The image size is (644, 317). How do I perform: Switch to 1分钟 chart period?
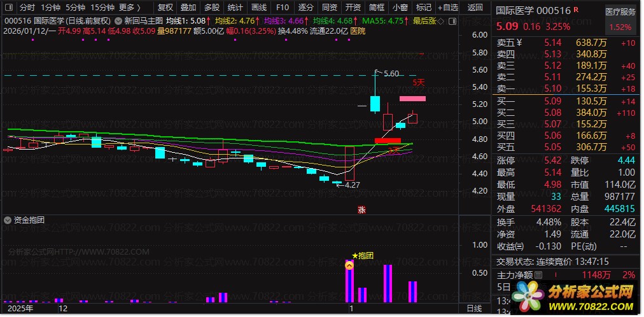coord(50,8)
